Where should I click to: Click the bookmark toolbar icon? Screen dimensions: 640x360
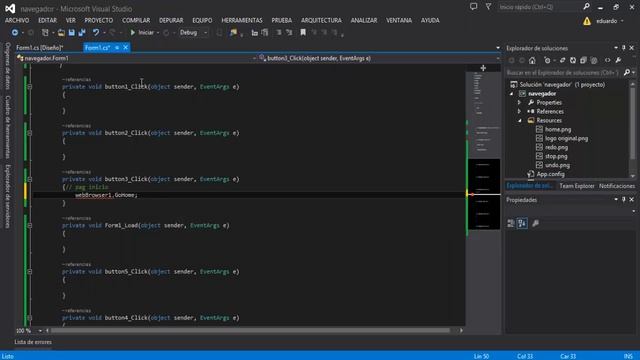point(303,33)
